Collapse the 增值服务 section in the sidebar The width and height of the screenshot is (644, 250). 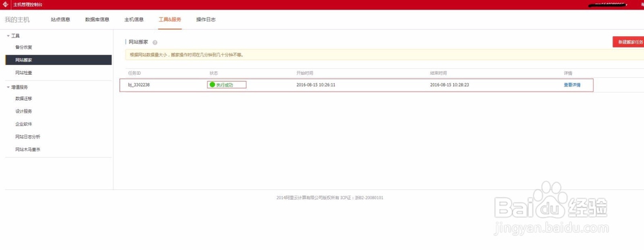click(8, 87)
